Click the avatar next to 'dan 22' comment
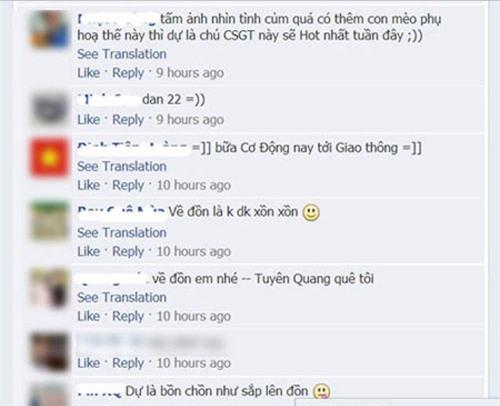This screenshot has height=406, width=500. 49,108
